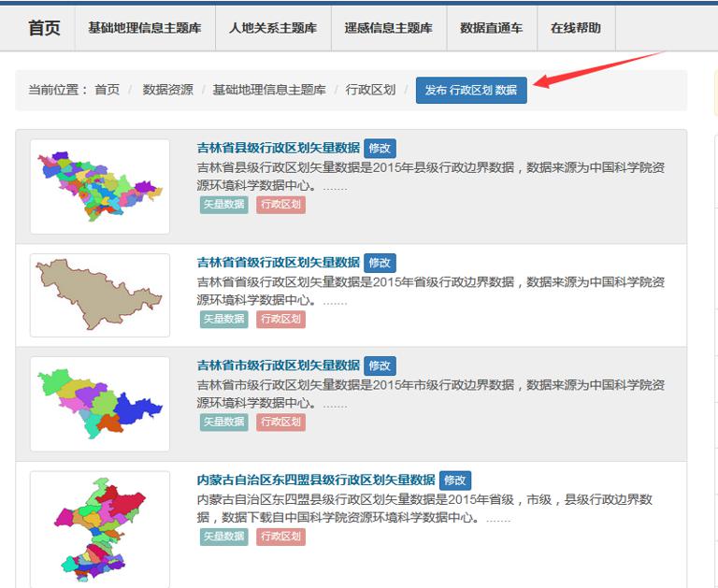
Task: Open 吉林省省级行政区划矢量数据 title link
Action: coord(279,263)
